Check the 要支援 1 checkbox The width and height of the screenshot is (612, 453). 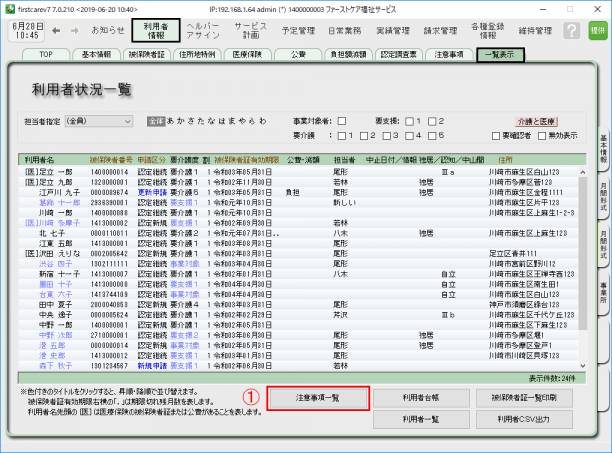408,120
